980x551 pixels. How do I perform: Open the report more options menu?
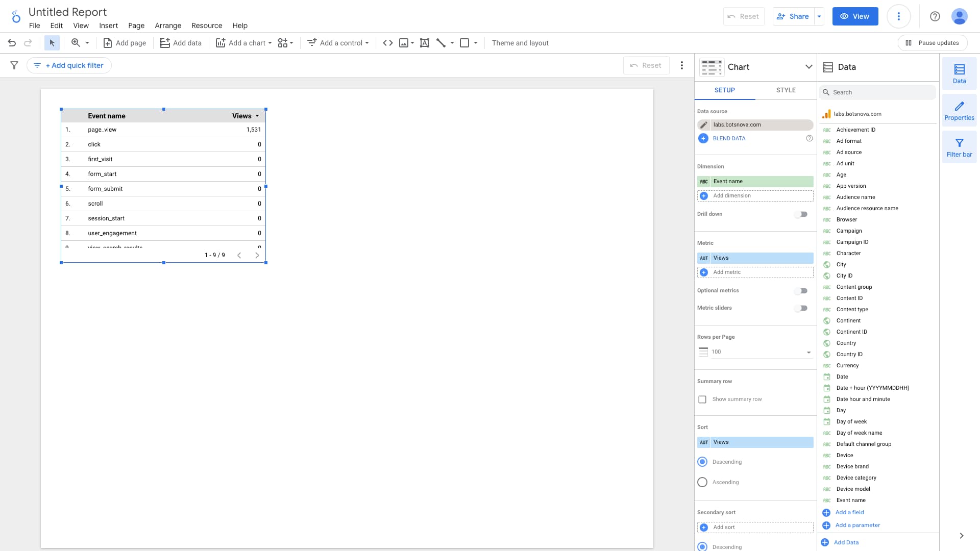(x=899, y=16)
